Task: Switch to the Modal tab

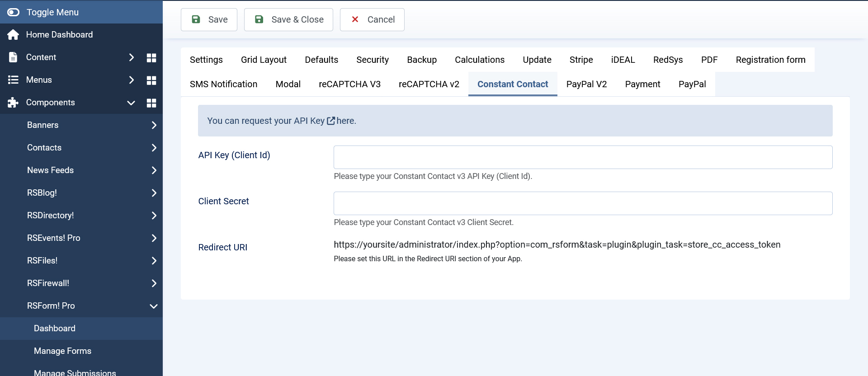Action: (288, 84)
